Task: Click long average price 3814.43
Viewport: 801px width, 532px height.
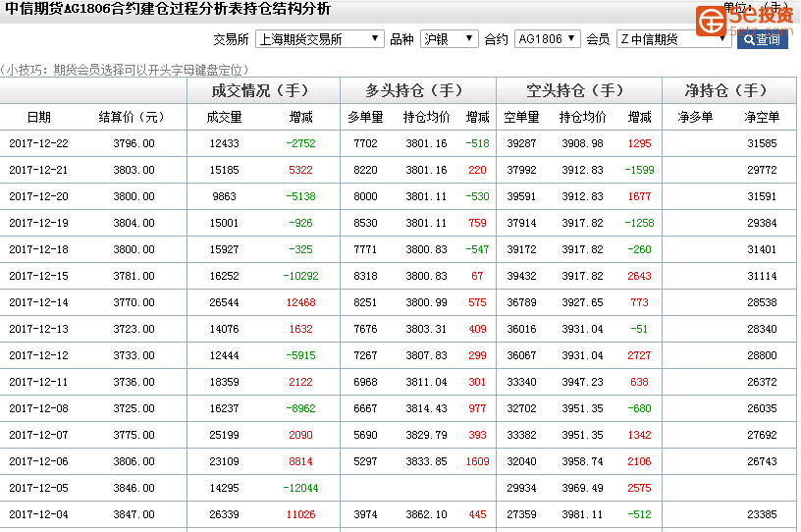Action: point(426,409)
